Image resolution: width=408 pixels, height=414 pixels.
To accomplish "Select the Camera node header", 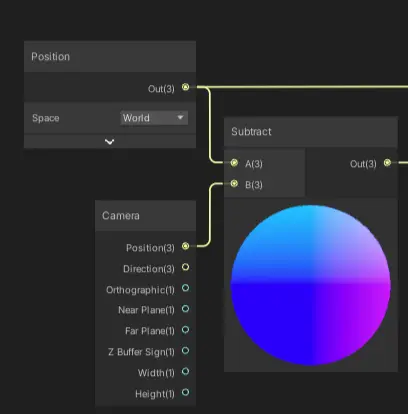I will (145, 216).
